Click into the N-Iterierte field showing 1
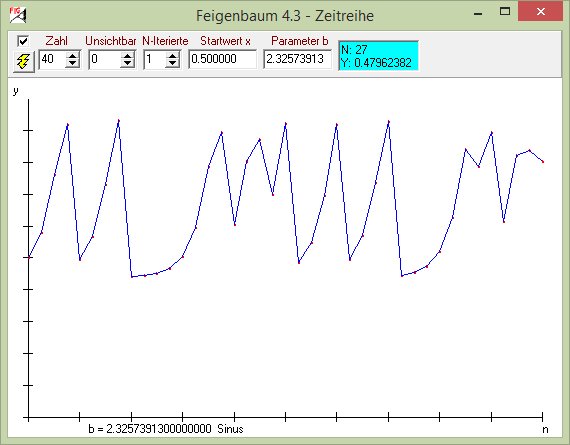570x445 pixels. coord(155,59)
